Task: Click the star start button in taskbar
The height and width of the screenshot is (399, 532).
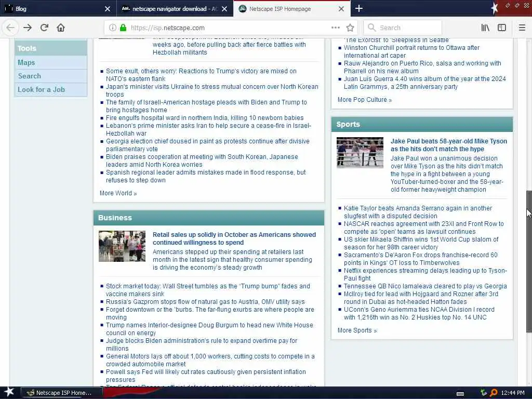Action: point(9,393)
